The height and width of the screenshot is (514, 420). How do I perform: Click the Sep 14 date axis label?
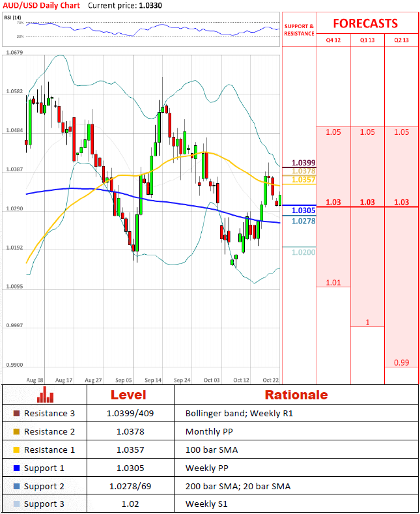tap(153, 380)
